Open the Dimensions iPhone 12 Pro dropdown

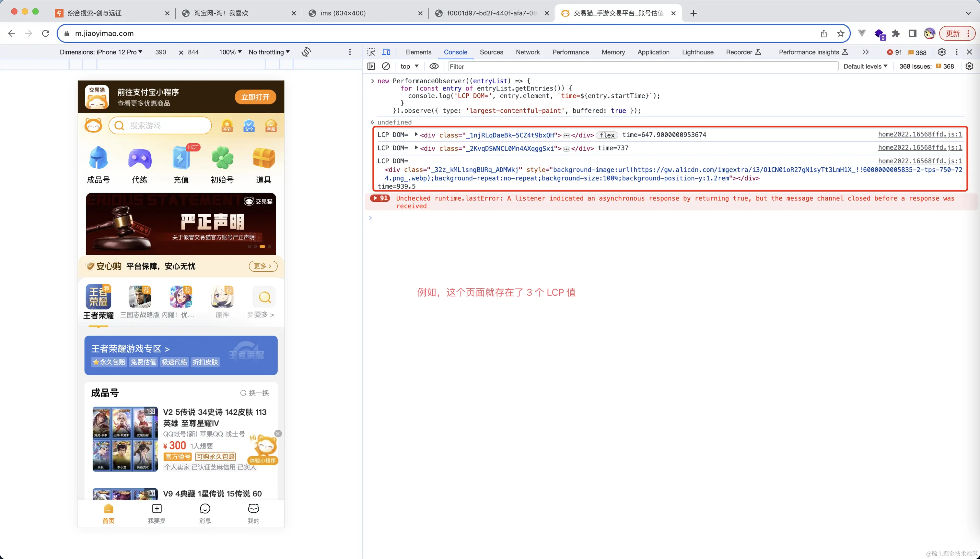point(101,52)
